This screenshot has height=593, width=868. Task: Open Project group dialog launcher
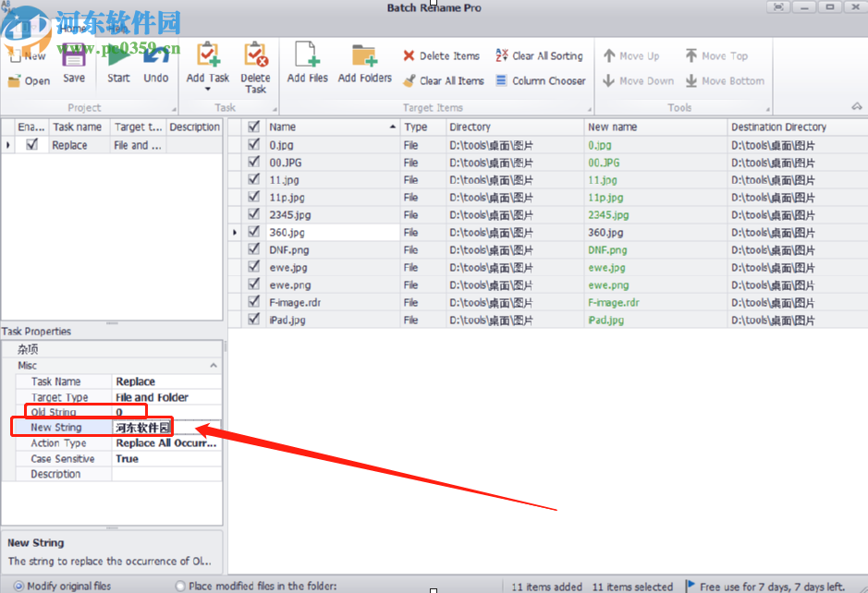pyautogui.click(x=174, y=110)
